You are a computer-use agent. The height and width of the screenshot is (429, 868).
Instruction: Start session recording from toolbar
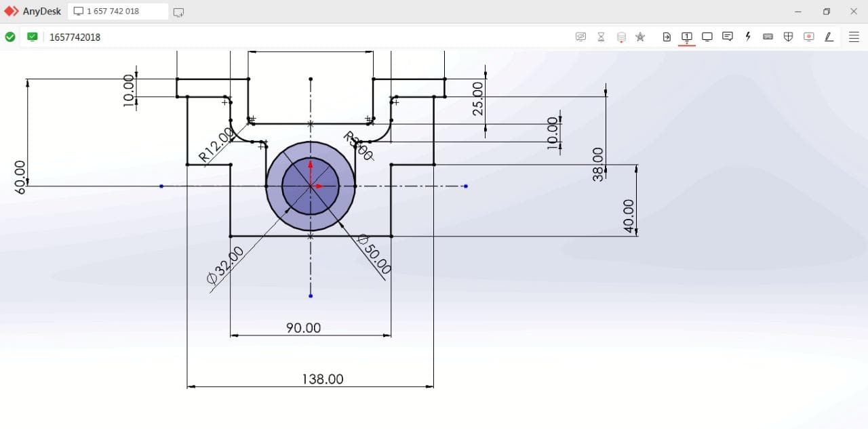click(808, 37)
